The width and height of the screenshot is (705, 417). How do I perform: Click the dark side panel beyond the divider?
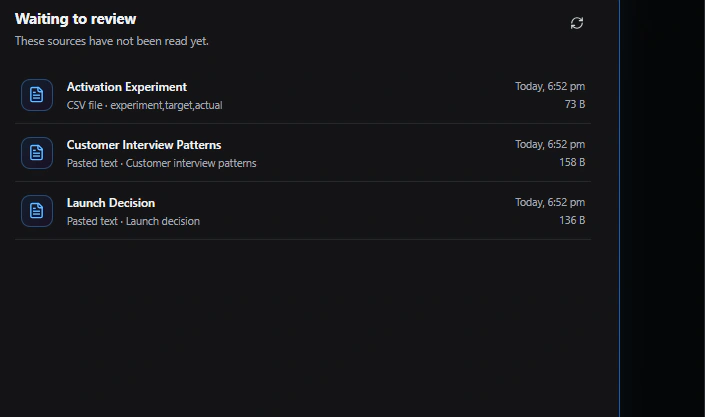pyautogui.click(x=663, y=208)
